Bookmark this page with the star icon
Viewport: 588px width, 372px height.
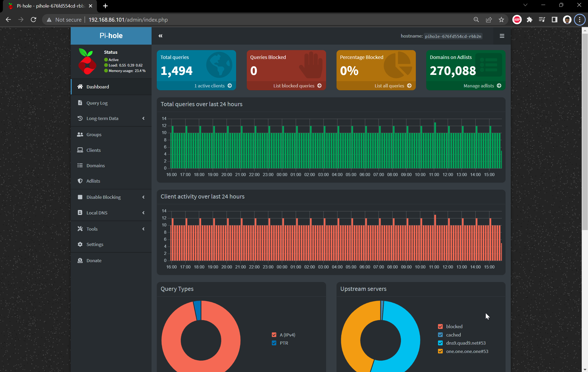501,20
